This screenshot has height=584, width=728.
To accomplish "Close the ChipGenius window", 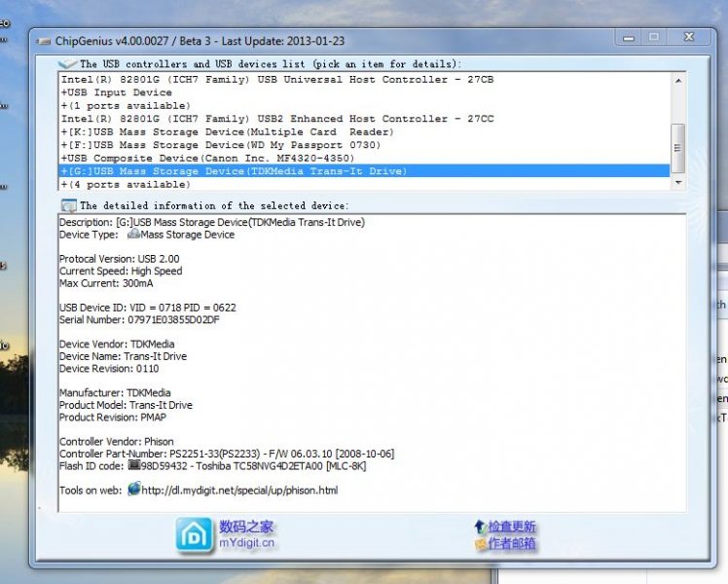I will [x=689, y=38].
